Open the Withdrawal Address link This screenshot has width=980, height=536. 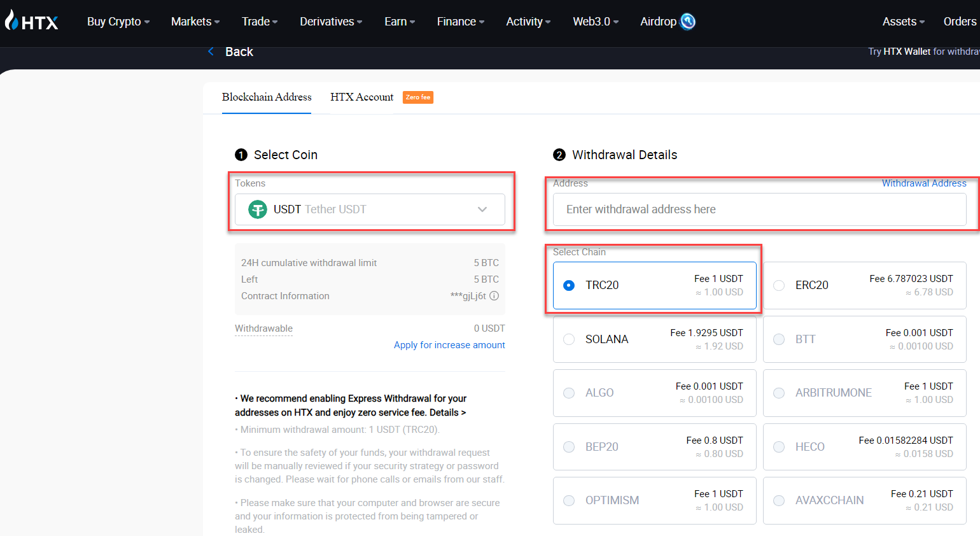(924, 183)
